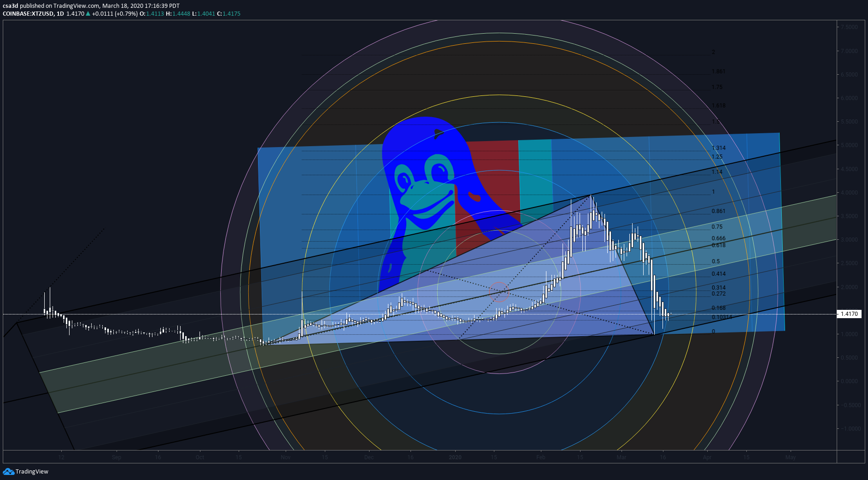
Task: Click the high value H:1.4448
Action: click(178, 13)
